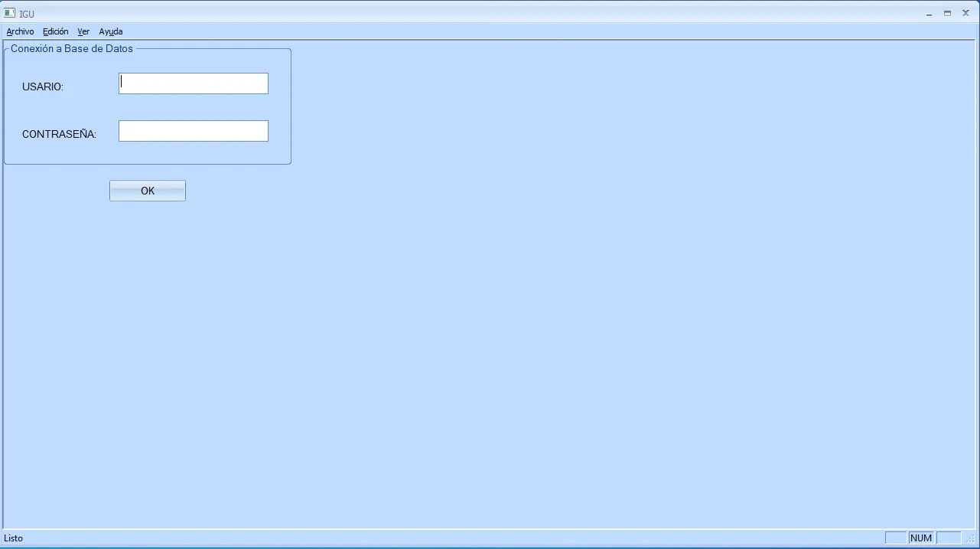Screen dimensions: 980x549
Task: Focus the USARIO text field
Action: (194, 83)
